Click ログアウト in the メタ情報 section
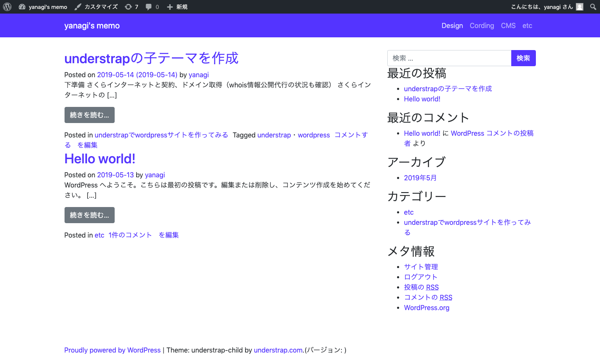The image size is (600, 364). 420,277
